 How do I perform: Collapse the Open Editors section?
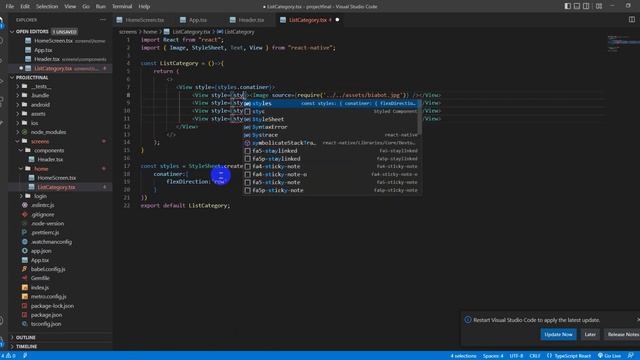(x=12, y=31)
